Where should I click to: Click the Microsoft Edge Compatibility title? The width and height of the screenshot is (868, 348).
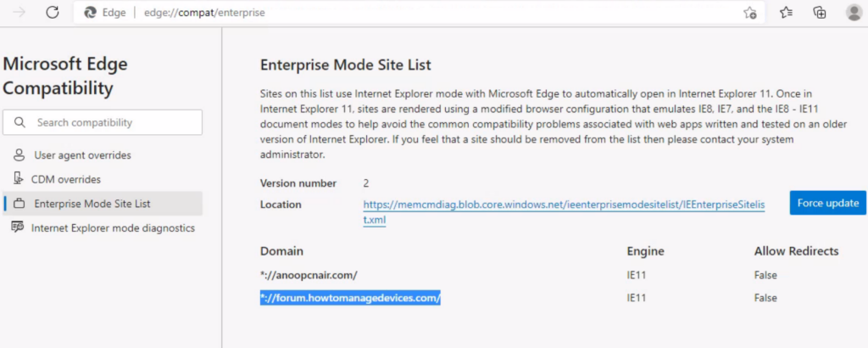tap(65, 76)
